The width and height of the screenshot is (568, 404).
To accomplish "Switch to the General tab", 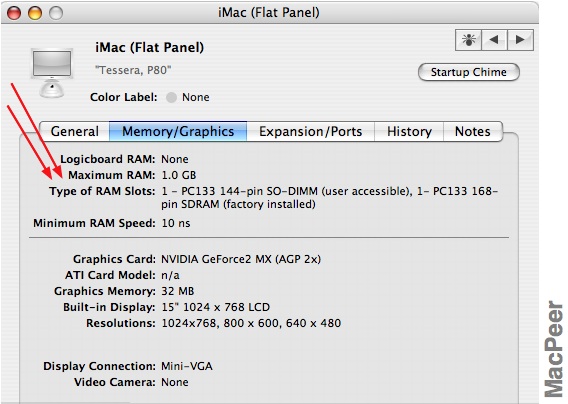I will pos(74,131).
